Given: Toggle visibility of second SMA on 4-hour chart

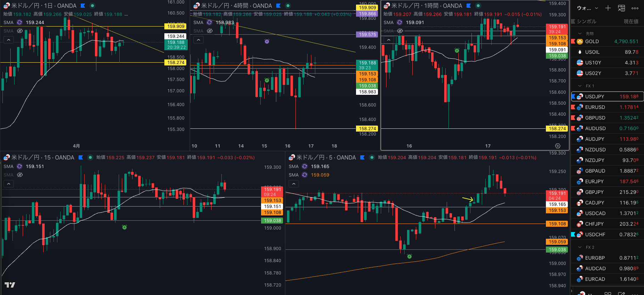Looking at the screenshot, I should coord(210,31).
